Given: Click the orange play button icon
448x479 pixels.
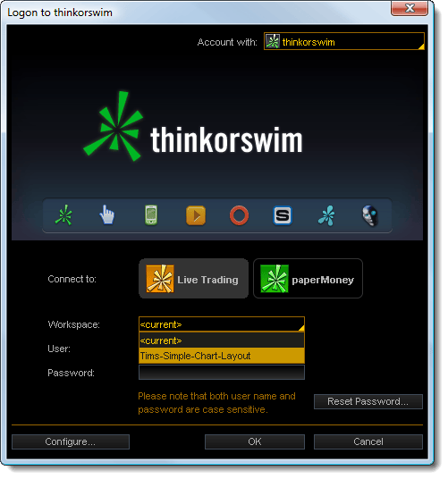Looking at the screenshot, I should point(196,215).
